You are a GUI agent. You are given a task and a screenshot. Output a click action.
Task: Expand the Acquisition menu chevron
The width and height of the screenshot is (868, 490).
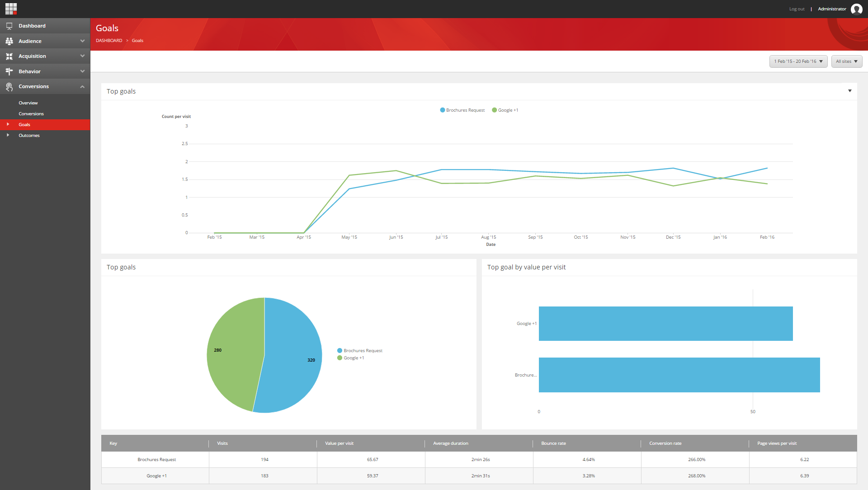click(x=82, y=56)
